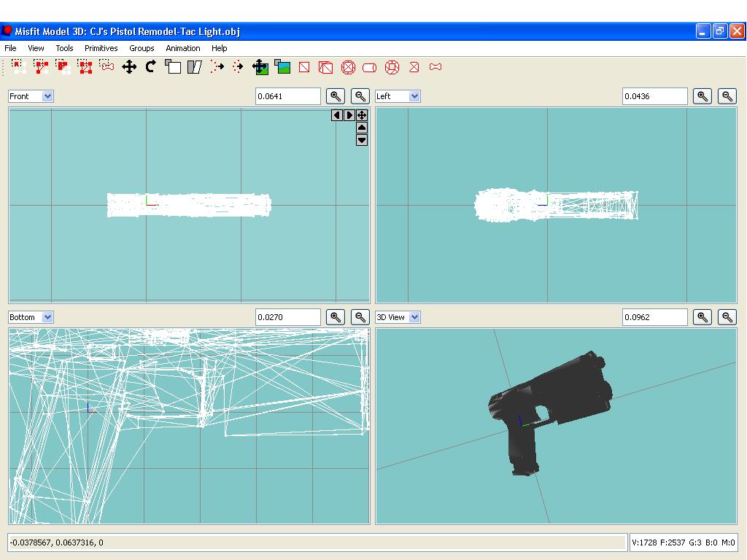Zoom in on the Bottom viewport
The image size is (747, 560).
click(336, 317)
